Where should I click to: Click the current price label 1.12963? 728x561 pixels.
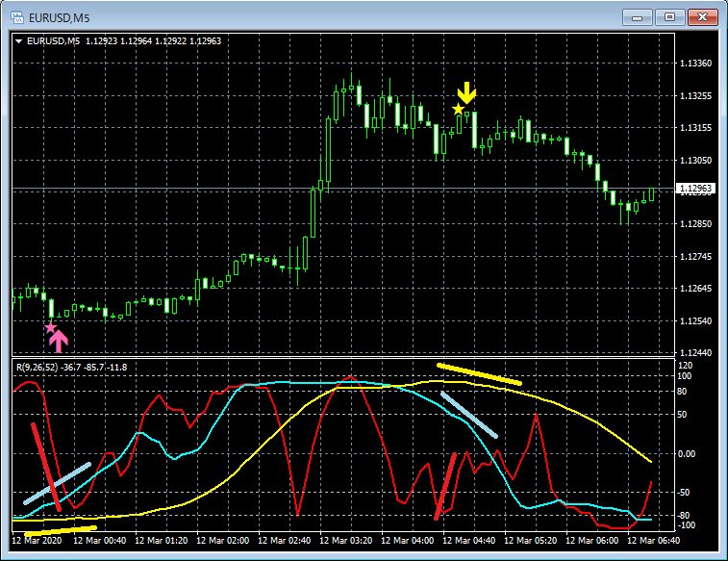[x=695, y=188]
